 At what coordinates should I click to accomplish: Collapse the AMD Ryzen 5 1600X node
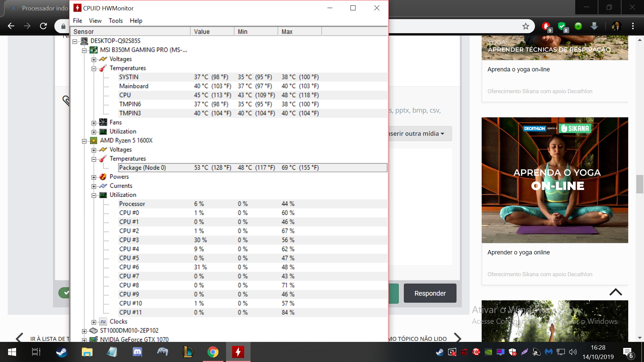pos(84,141)
